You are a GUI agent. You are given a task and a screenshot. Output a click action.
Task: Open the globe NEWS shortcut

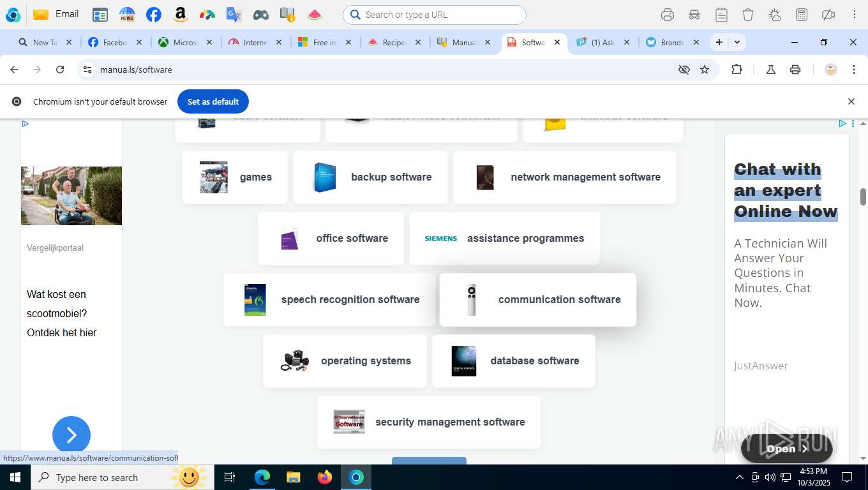click(x=127, y=15)
